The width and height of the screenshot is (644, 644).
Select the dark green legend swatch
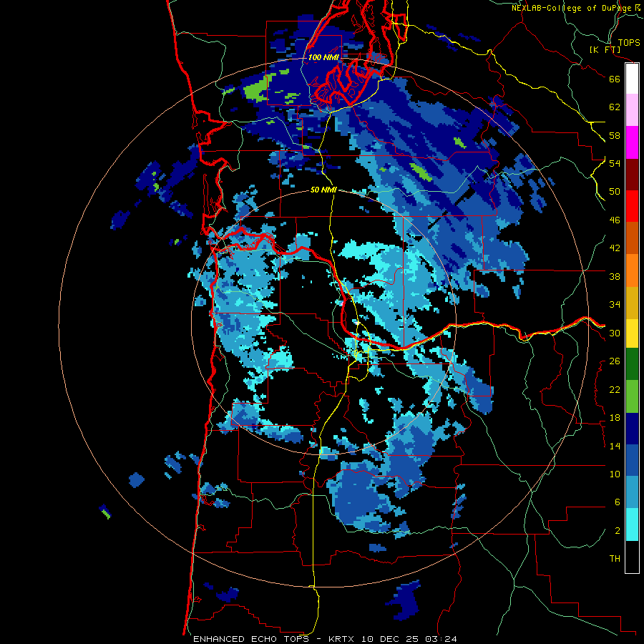(632, 364)
